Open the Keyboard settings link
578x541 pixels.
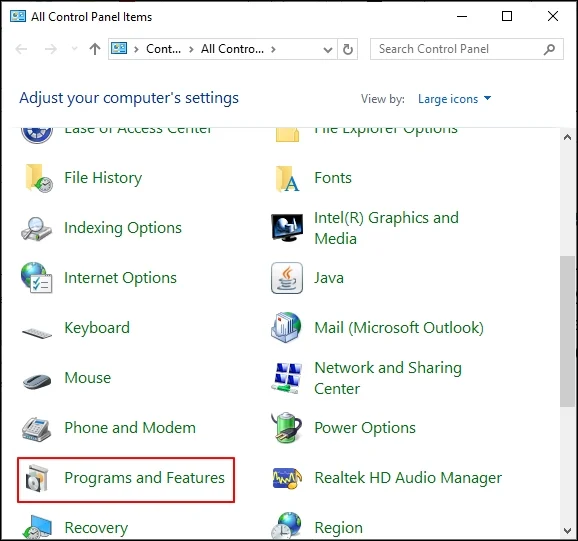pyautogui.click(x=97, y=328)
